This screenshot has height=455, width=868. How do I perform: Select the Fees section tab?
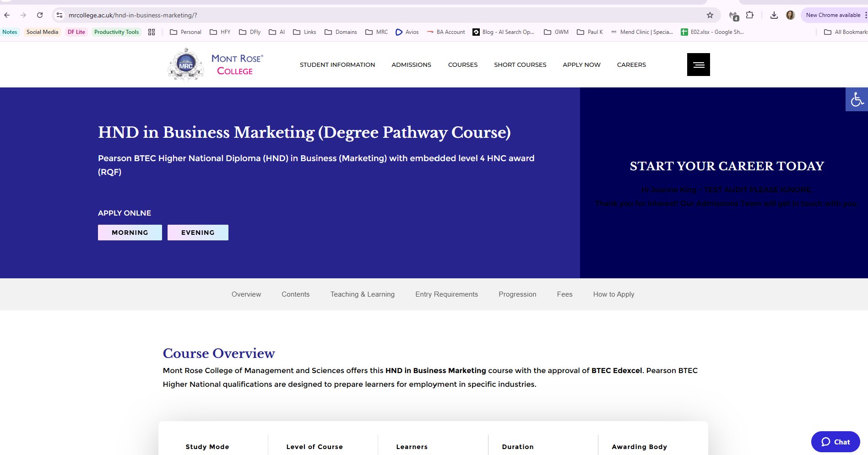tap(564, 294)
